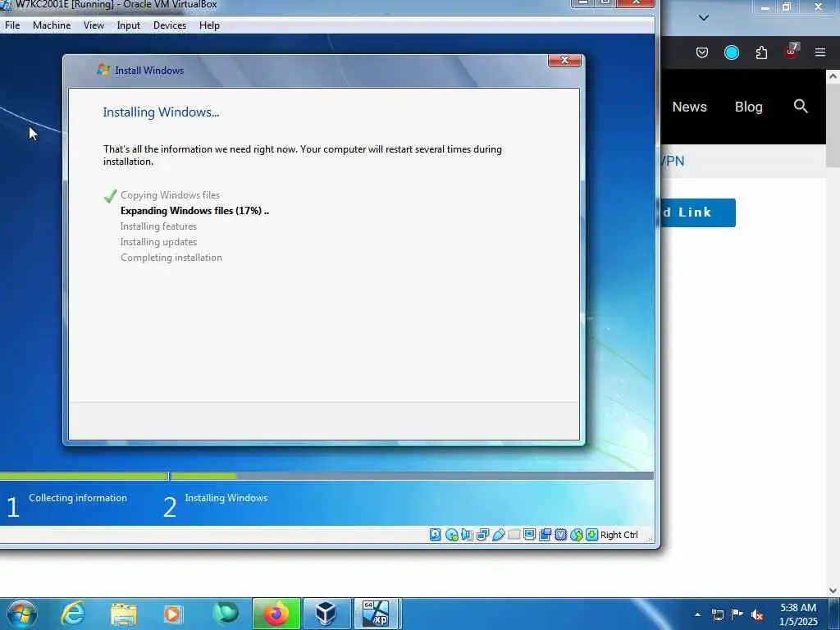The height and width of the screenshot is (630, 840).
Task: Click the Installing Windows... heading
Action: (x=162, y=112)
